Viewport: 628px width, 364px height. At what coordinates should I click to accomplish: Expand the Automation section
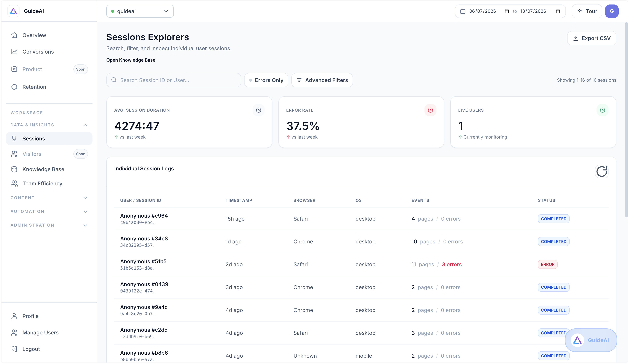(49, 211)
